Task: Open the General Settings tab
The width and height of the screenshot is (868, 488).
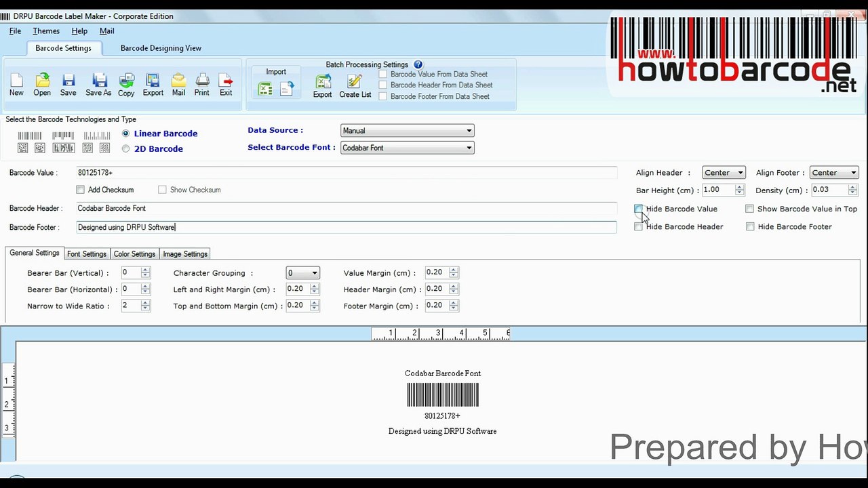Action: point(34,253)
